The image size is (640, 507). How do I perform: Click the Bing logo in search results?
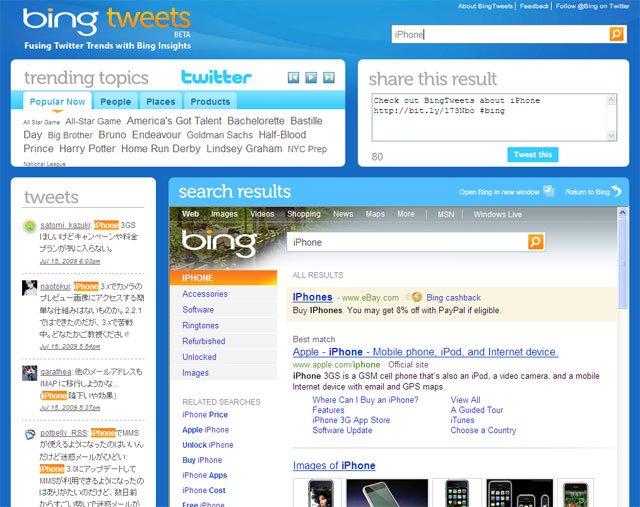[x=220, y=243]
